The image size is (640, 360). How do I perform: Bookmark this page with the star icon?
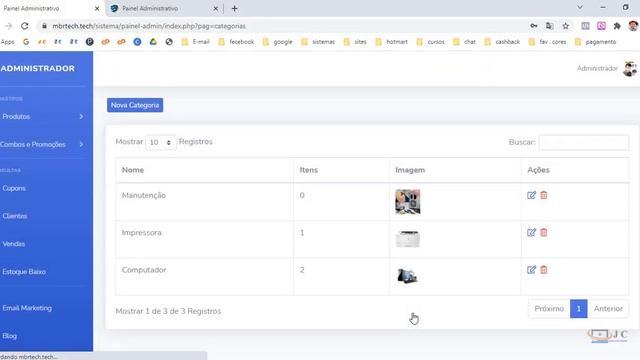[565, 26]
